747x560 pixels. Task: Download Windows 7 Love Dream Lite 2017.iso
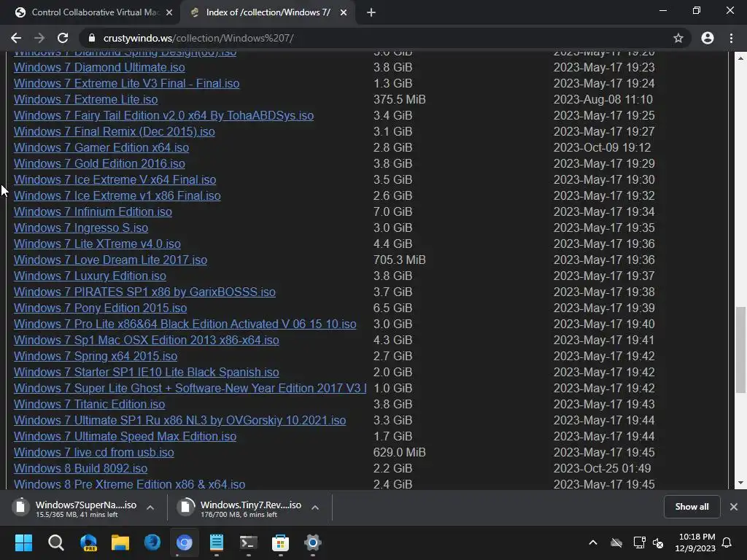click(x=111, y=260)
